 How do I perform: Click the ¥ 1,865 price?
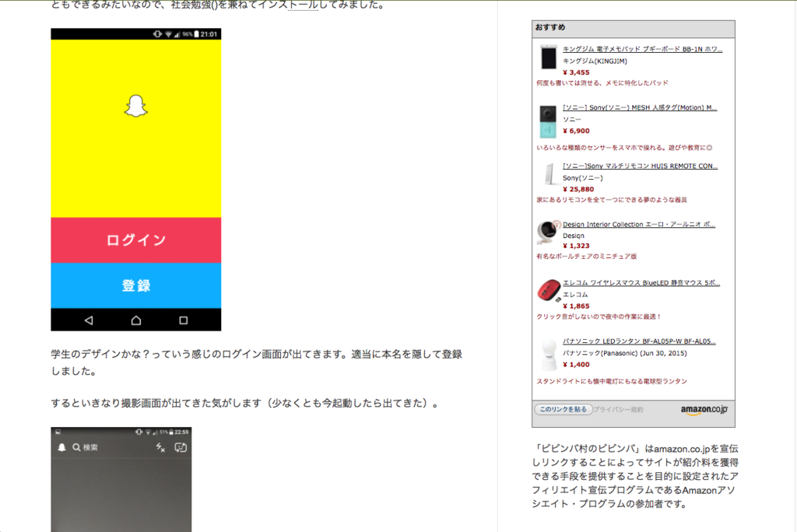(x=576, y=306)
